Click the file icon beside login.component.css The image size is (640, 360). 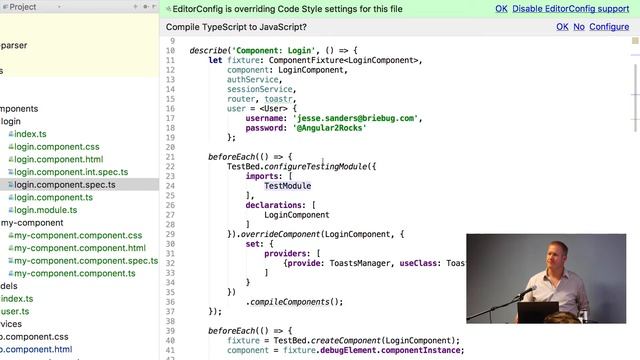coord(11,147)
